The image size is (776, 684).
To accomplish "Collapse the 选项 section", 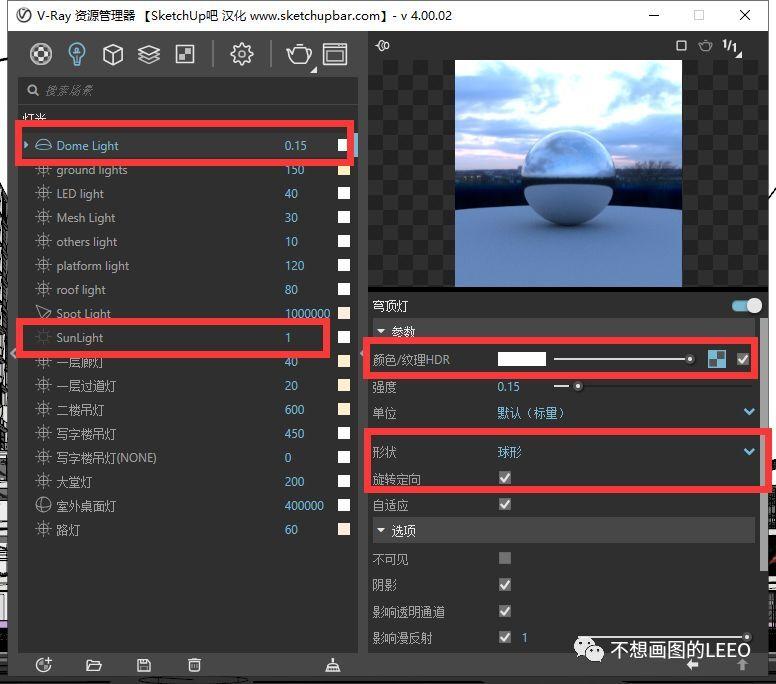I will coord(381,530).
